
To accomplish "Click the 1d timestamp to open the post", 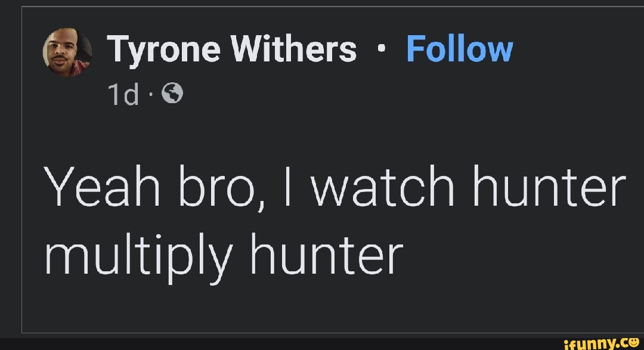I will (x=123, y=93).
